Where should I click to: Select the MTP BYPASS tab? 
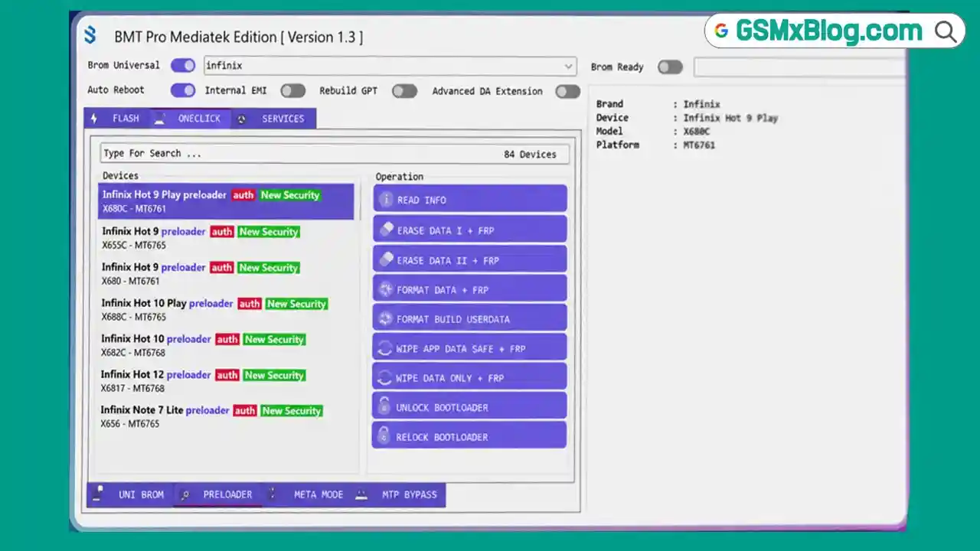click(398, 494)
